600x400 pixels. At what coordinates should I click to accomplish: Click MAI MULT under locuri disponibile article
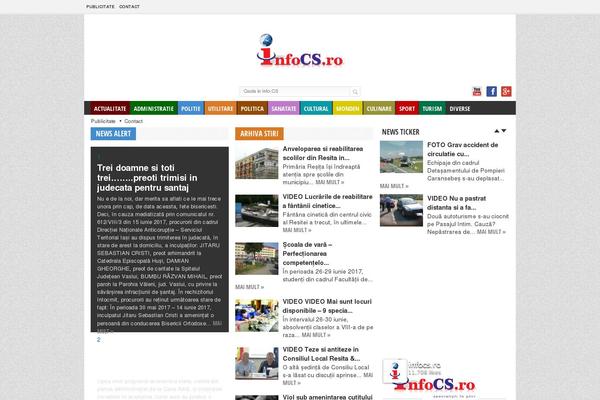(316, 335)
